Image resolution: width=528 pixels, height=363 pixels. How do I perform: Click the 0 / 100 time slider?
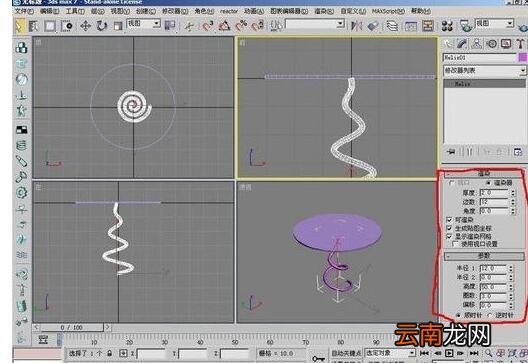[72, 327]
